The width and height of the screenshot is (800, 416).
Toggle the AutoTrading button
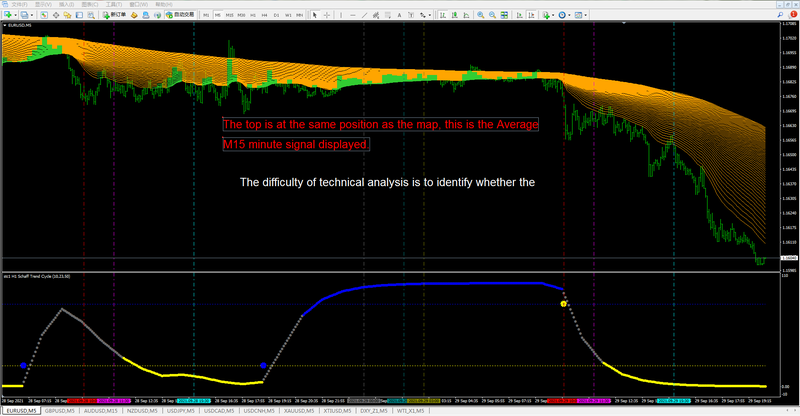tap(181, 15)
